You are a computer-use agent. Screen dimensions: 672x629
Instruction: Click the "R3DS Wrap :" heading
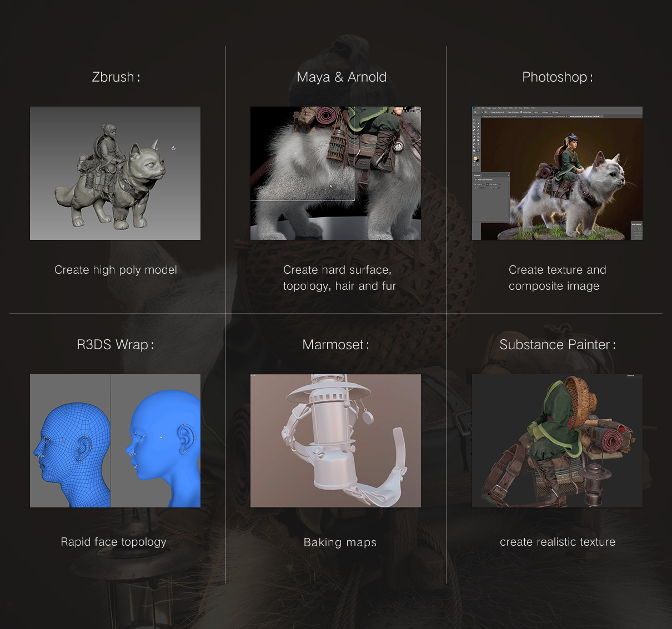pyautogui.click(x=116, y=345)
